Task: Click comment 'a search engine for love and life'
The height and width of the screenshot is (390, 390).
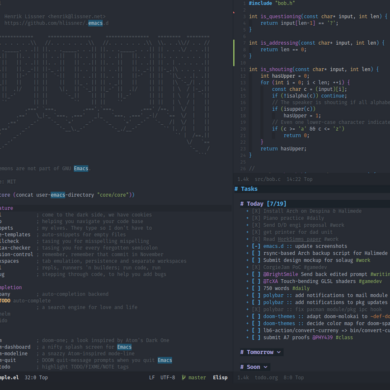Action: click(x=87, y=307)
